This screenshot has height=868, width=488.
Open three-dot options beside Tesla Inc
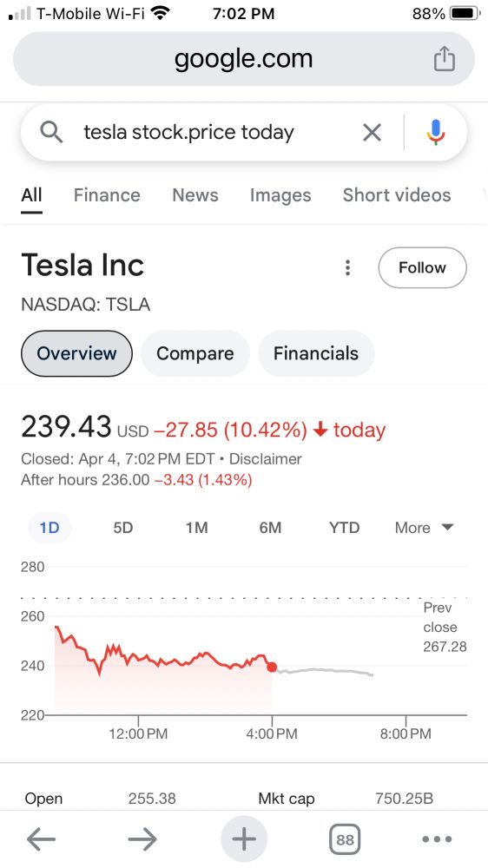pos(347,268)
